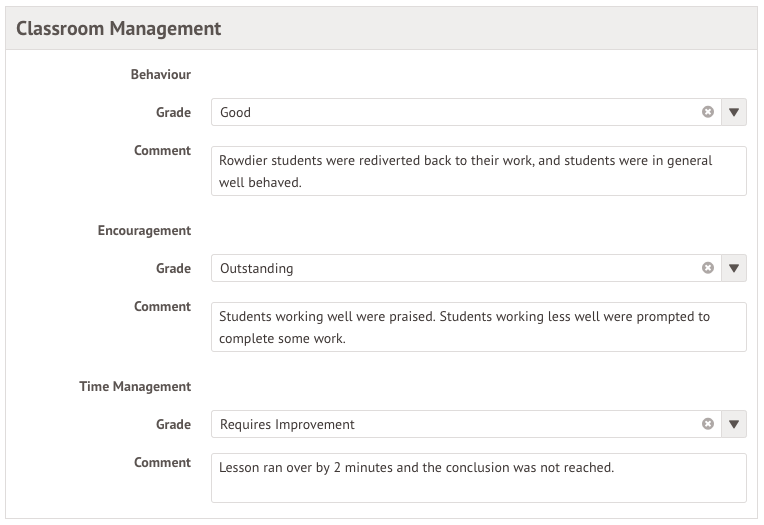Click the 'Requires Improvement' selected value text

coord(288,425)
